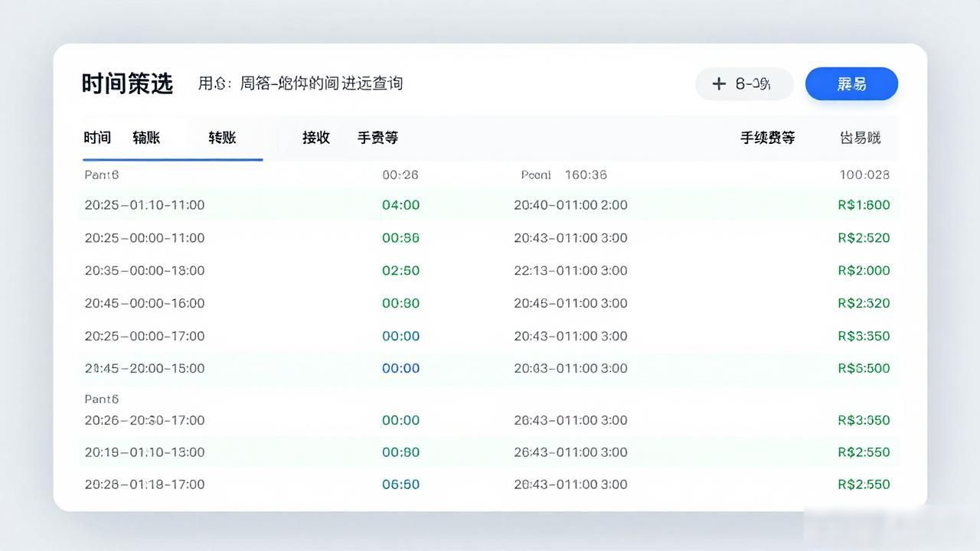Screen dimensions: 980x551
Task: Click the blue 00:00 in the 21:45–20:00–15:00 row
Action: (400, 368)
